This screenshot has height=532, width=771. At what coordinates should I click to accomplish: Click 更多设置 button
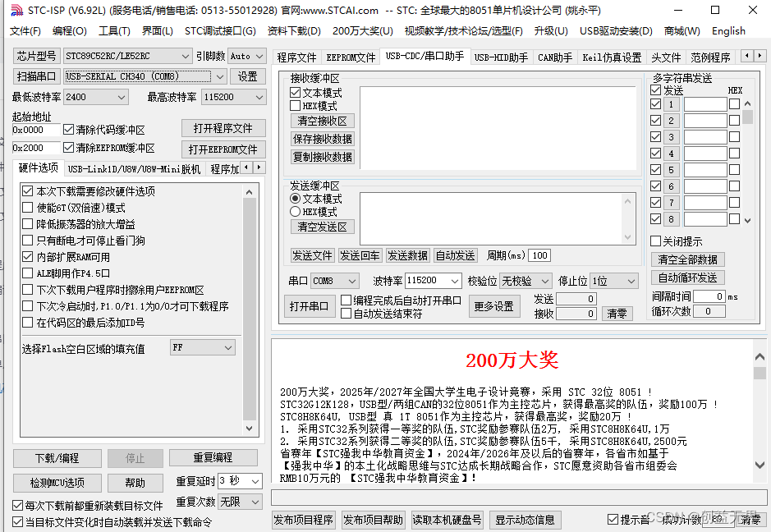tap(493, 306)
